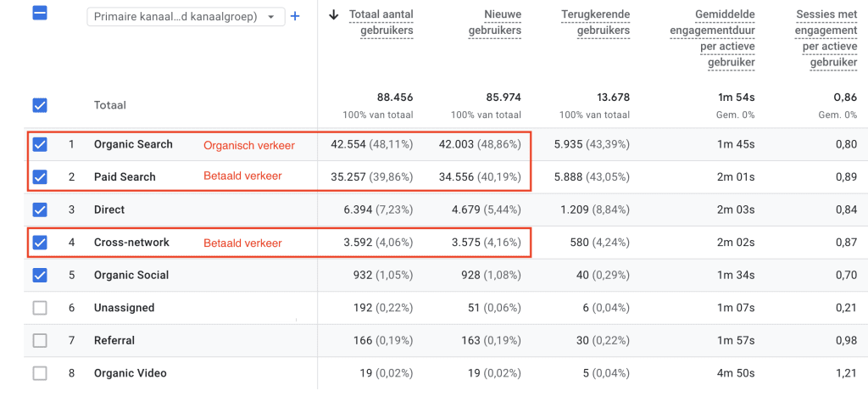Uncheck the Direct channel checkbox

click(39, 209)
